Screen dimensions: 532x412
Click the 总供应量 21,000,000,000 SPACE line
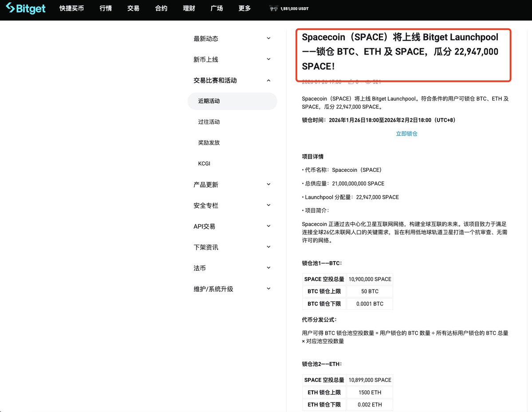click(x=343, y=184)
